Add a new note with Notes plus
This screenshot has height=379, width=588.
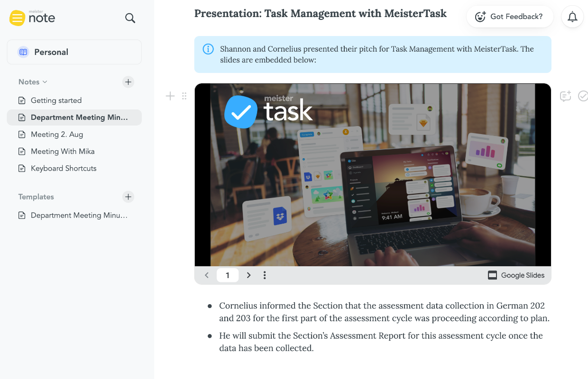point(128,82)
